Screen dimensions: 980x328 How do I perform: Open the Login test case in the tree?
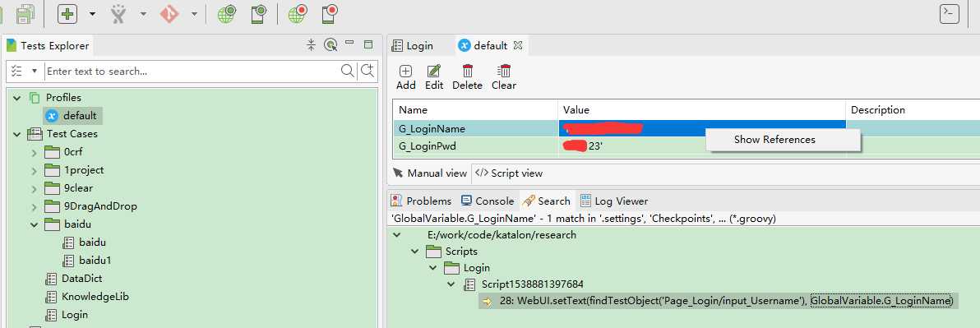point(67,315)
